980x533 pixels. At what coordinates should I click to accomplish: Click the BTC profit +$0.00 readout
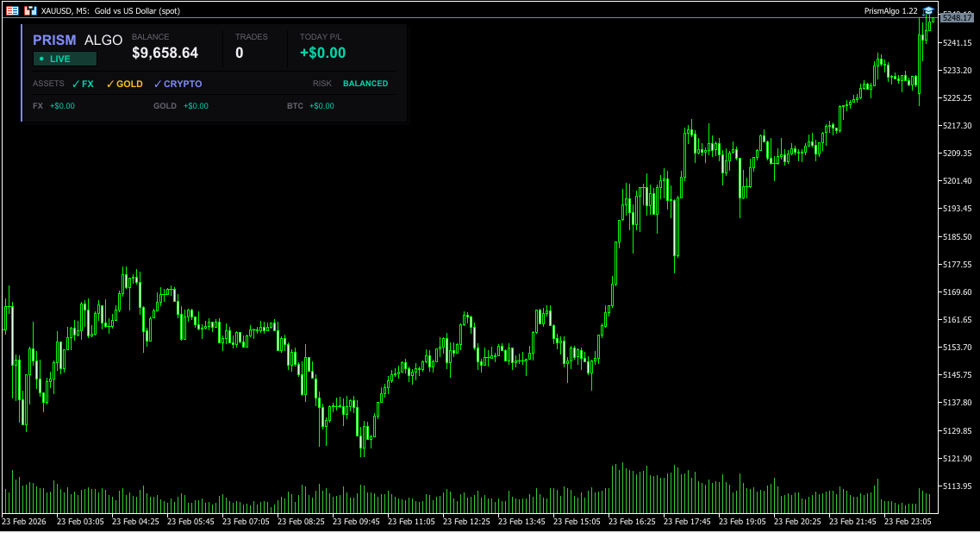pos(321,106)
